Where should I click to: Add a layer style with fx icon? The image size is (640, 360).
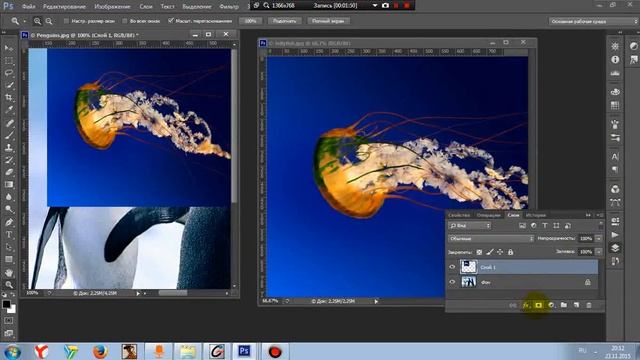[526, 305]
